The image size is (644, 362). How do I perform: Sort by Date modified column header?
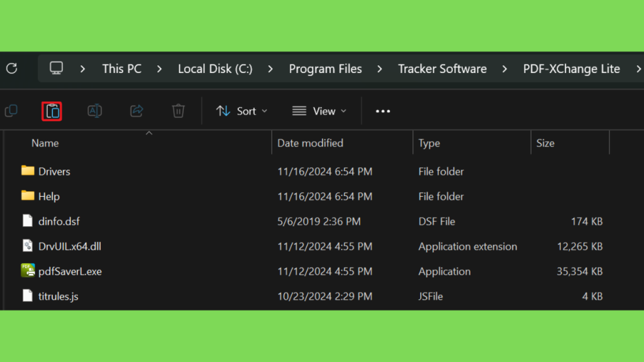pyautogui.click(x=310, y=143)
